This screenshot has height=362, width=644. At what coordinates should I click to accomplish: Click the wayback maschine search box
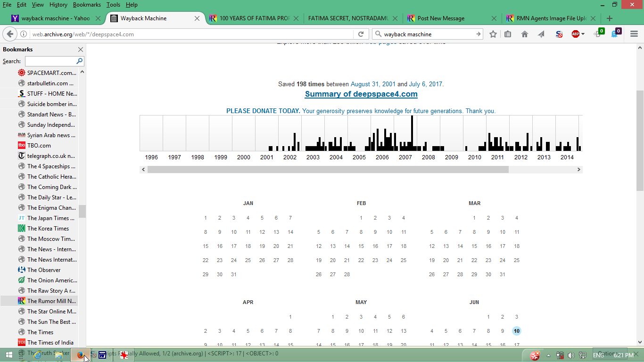click(x=428, y=34)
